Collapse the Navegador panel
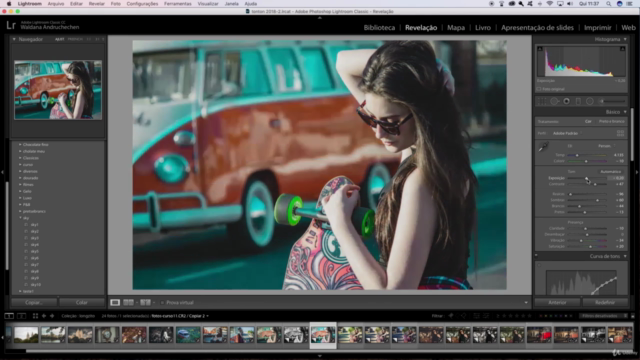The height and width of the screenshot is (360, 640). (x=14, y=39)
